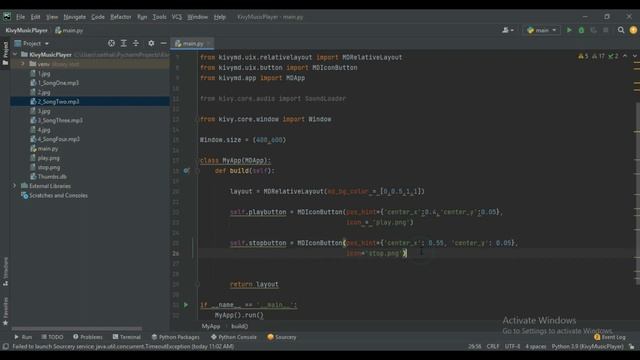Click build() breadcrumb below editor
Screen dimensions: 640x360
pos(239,326)
